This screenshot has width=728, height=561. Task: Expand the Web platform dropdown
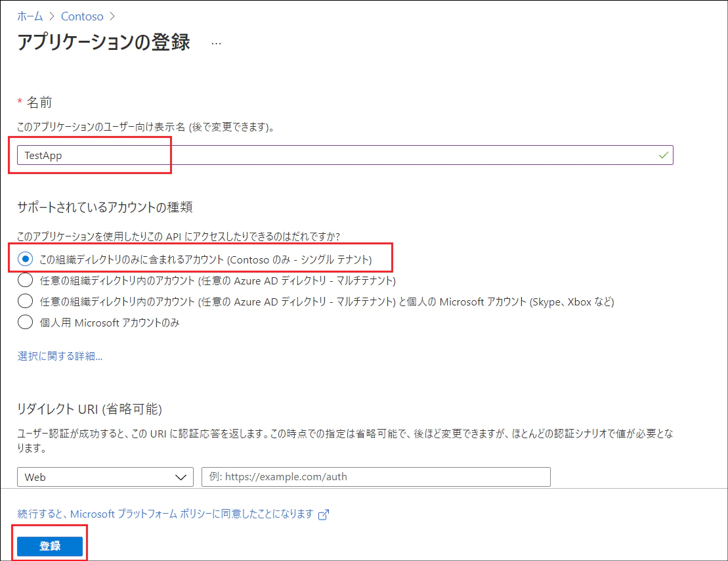106,477
